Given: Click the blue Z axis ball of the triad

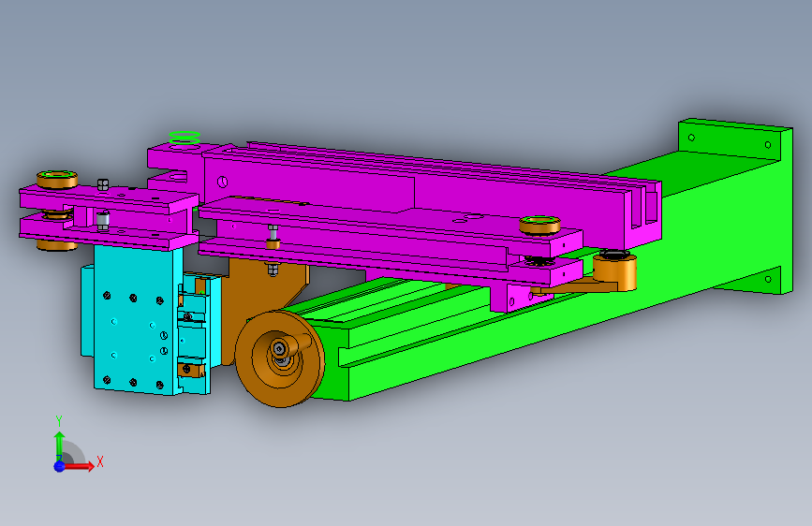Looking at the screenshot, I should (x=59, y=466).
